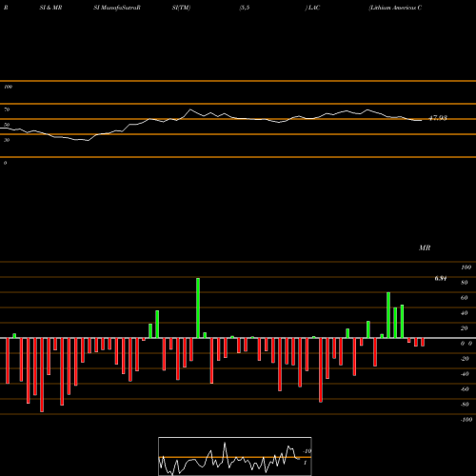Click the ') LAC' ticker text
The width and height of the screenshot is (476, 476).
click(312, 8)
